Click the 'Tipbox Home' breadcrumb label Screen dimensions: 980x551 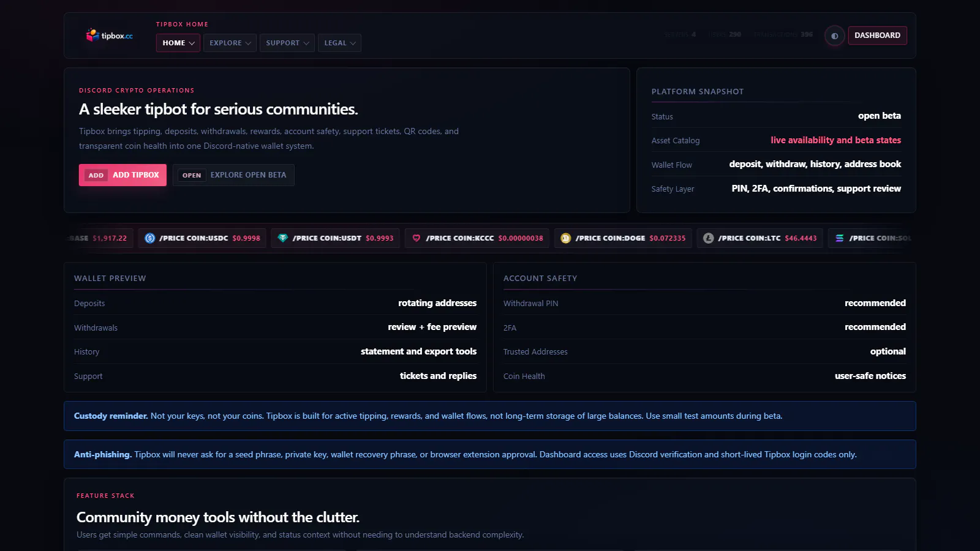pyautogui.click(x=182, y=24)
